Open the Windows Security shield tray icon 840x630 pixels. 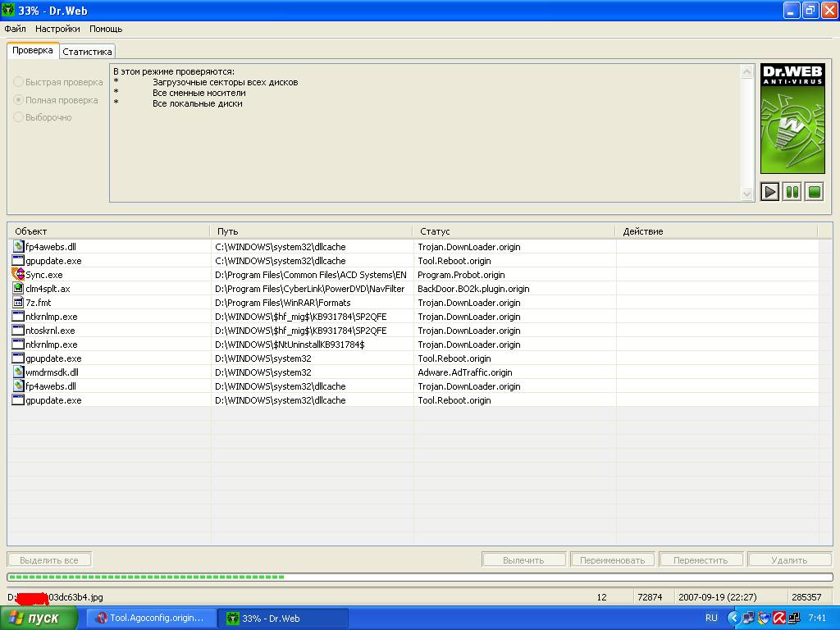764,619
